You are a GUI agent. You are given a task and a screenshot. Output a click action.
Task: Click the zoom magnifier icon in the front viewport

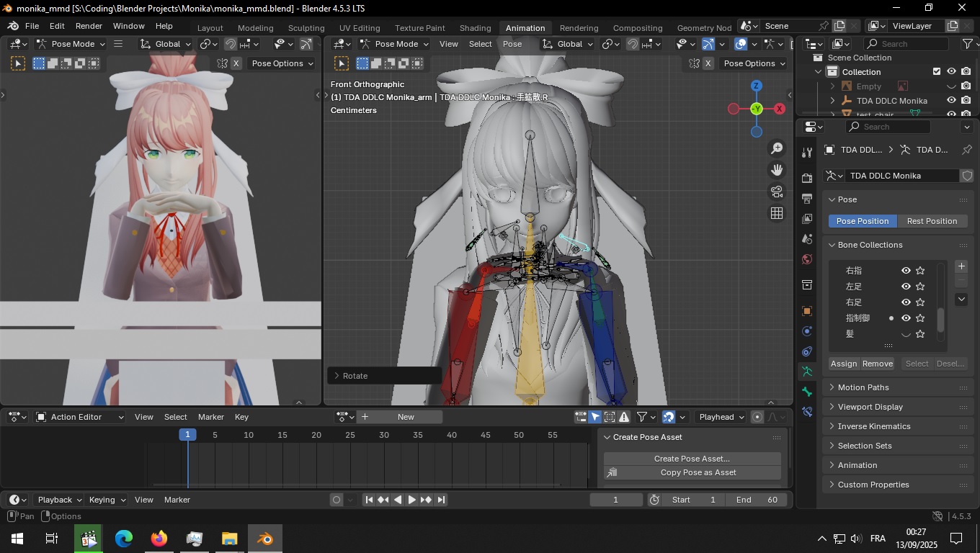(x=777, y=148)
